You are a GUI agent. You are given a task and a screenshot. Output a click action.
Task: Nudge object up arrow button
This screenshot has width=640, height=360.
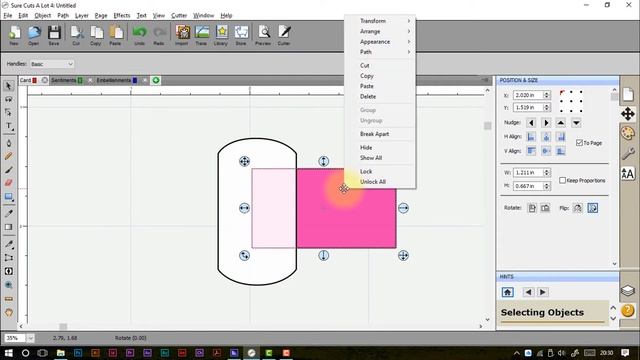coord(561,122)
